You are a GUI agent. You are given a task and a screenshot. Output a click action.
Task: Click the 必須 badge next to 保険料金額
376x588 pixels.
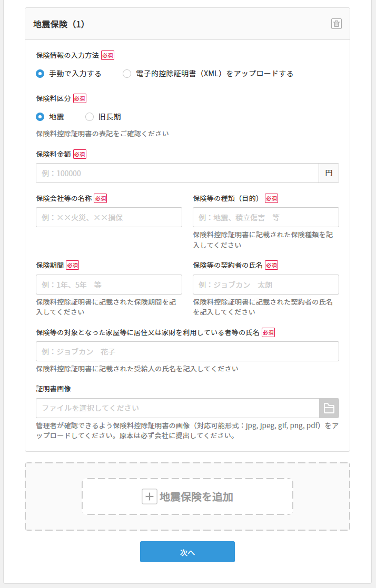tap(80, 154)
